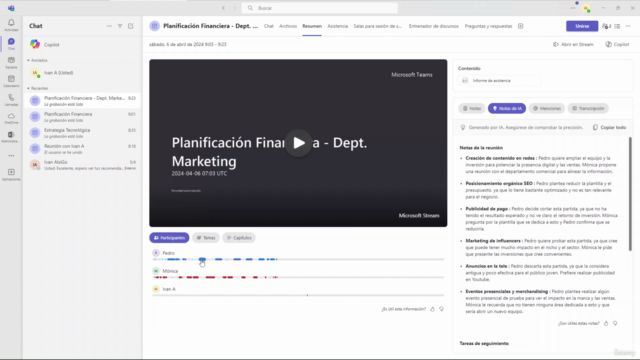The width and height of the screenshot is (640, 360).
Task: Open the Calls section in the sidebar
Action: (11, 100)
